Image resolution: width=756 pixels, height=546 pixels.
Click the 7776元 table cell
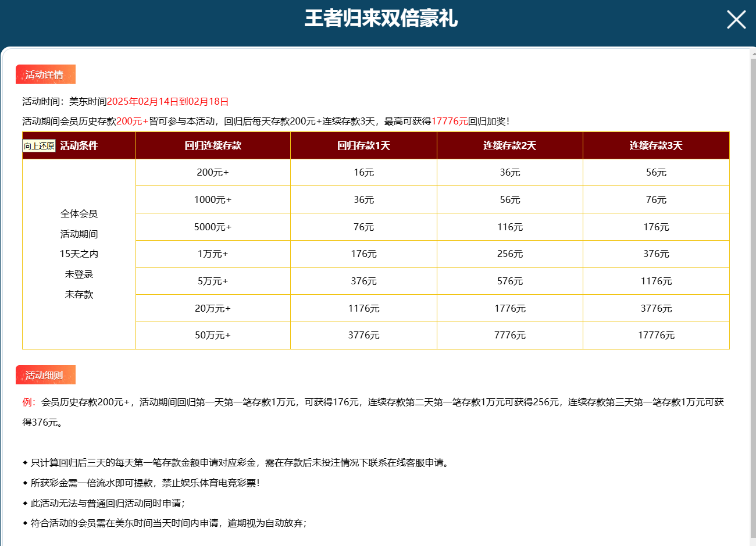pyautogui.click(x=510, y=336)
